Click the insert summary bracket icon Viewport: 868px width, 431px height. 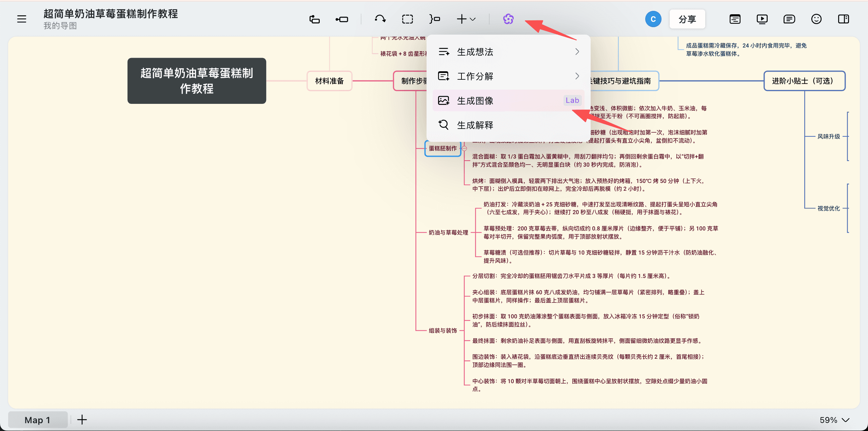pyautogui.click(x=434, y=19)
